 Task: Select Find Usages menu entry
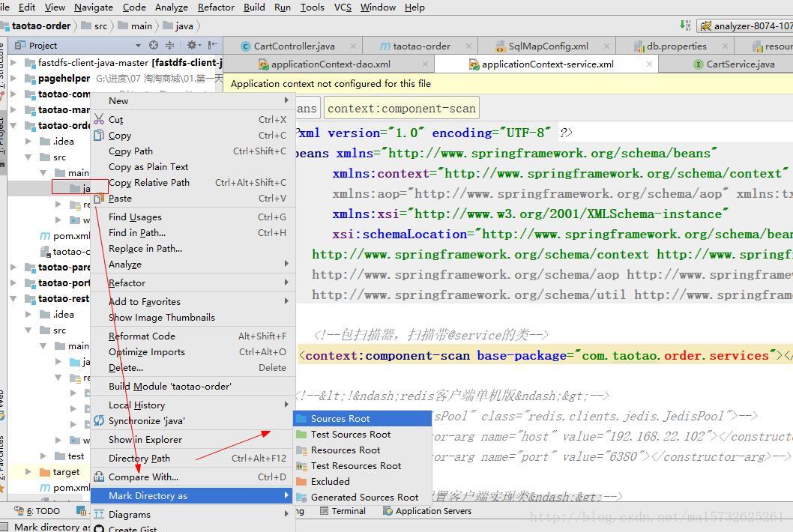pos(193,217)
